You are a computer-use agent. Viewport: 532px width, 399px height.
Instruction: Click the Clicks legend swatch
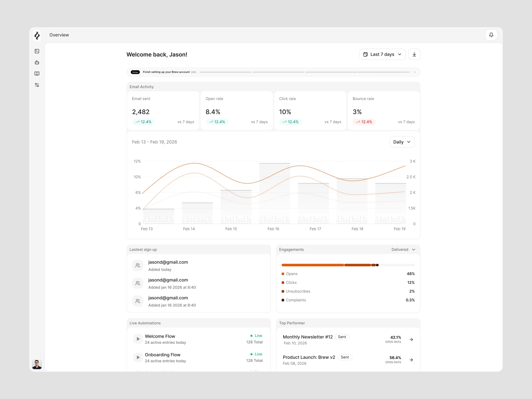(283, 283)
